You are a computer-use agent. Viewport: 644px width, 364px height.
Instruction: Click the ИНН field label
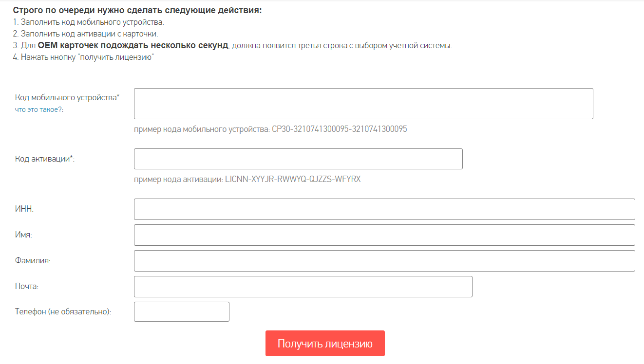point(24,209)
